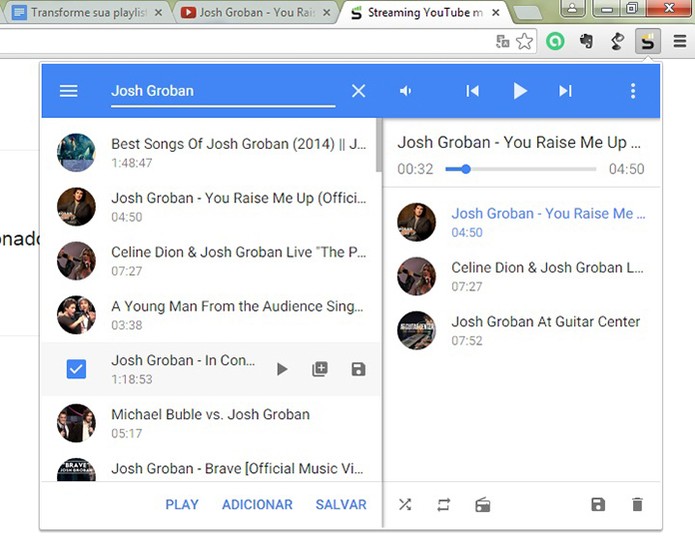Click the Josh Groban At Guitar Center thumbnail
The height and width of the screenshot is (544, 695).
point(416,330)
